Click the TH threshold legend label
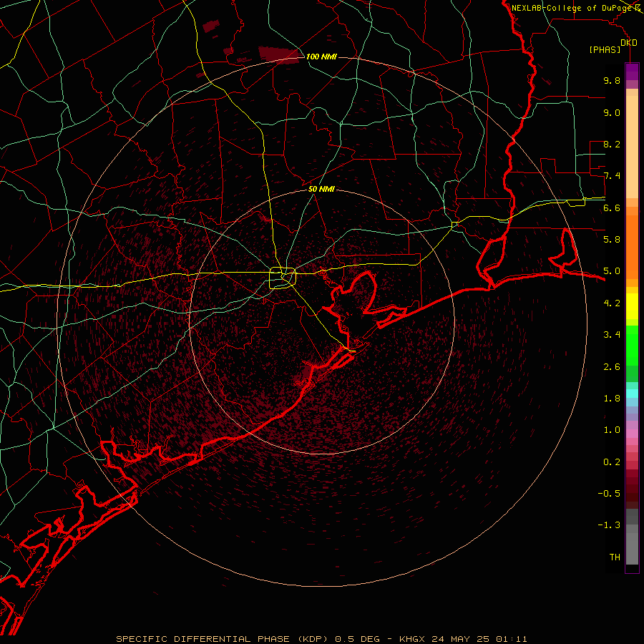Image resolution: width=644 pixels, height=644 pixels. point(615,557)
